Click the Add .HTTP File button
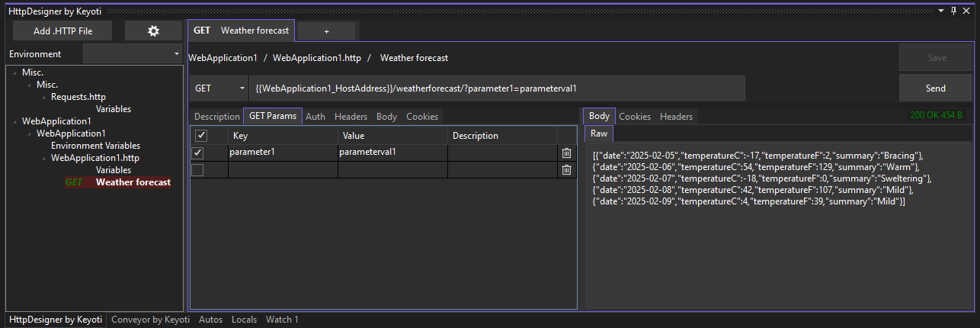 63,31
